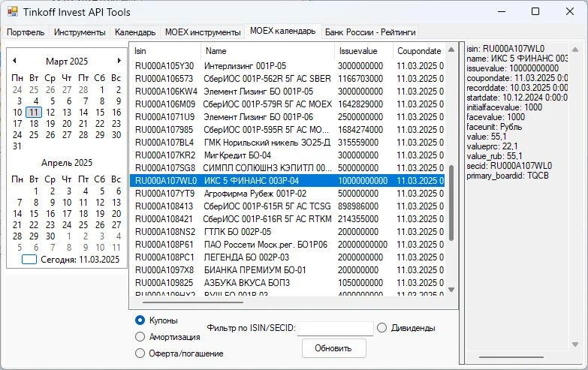Click the horizontal scrollbar of details panel
This screenshot has width=588, height=370.
coord(511,357)
